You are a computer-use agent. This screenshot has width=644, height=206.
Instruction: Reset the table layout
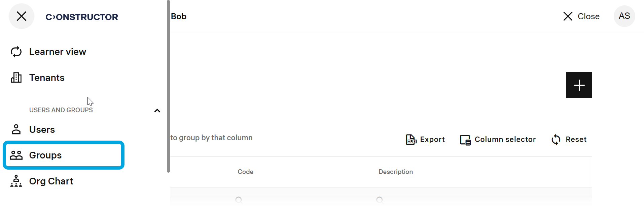point(569,140)
